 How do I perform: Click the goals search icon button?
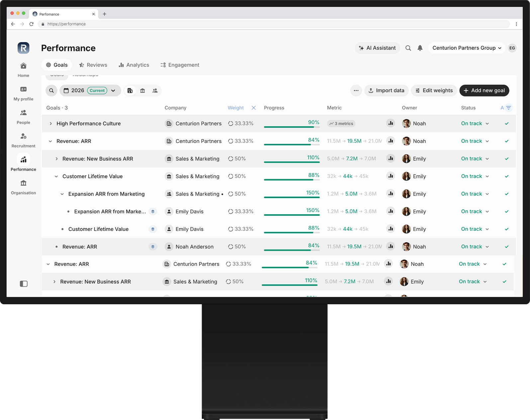coord(51,91)
